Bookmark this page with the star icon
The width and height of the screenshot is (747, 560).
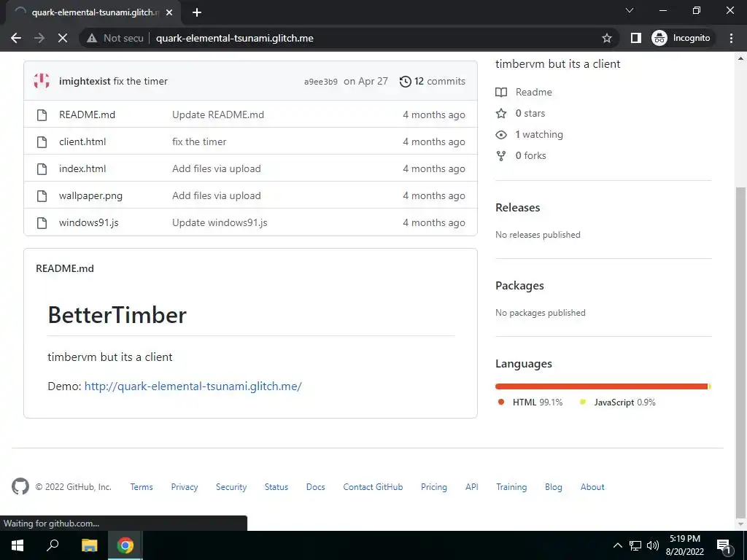pyautogui.click(x=606, y=38)
